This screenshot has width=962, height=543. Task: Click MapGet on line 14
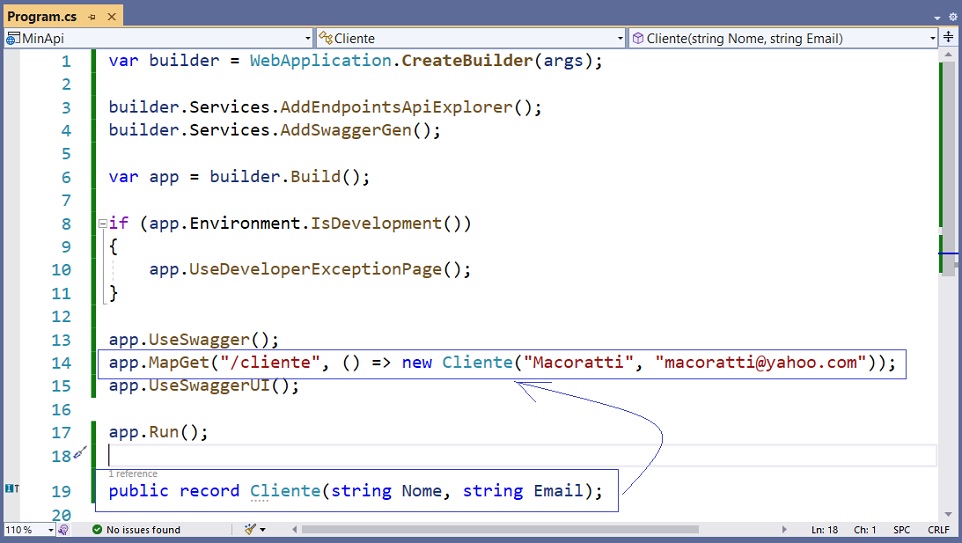[179, 363]
